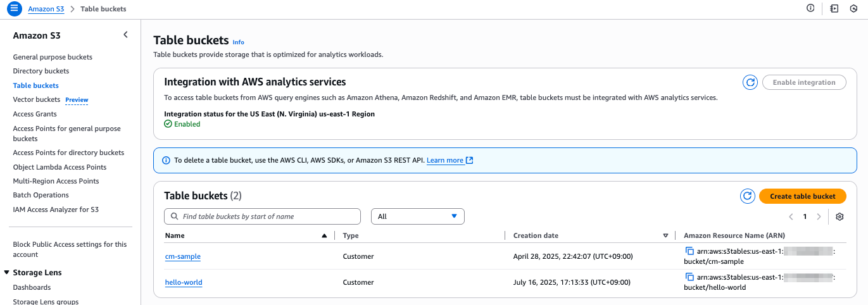Click the Creation date column header

[536, 235]
